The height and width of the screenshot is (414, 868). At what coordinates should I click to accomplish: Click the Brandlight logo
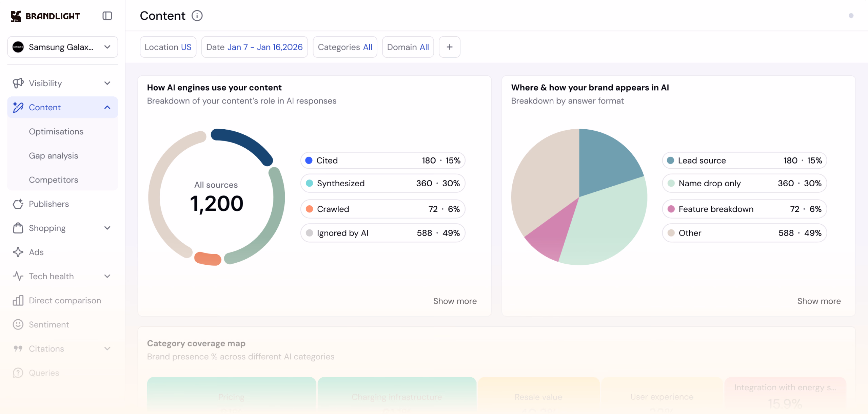(x=45, y=16)
